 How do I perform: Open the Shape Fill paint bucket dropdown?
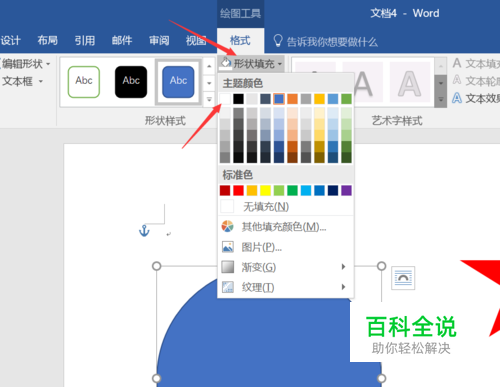coord(251,63)
